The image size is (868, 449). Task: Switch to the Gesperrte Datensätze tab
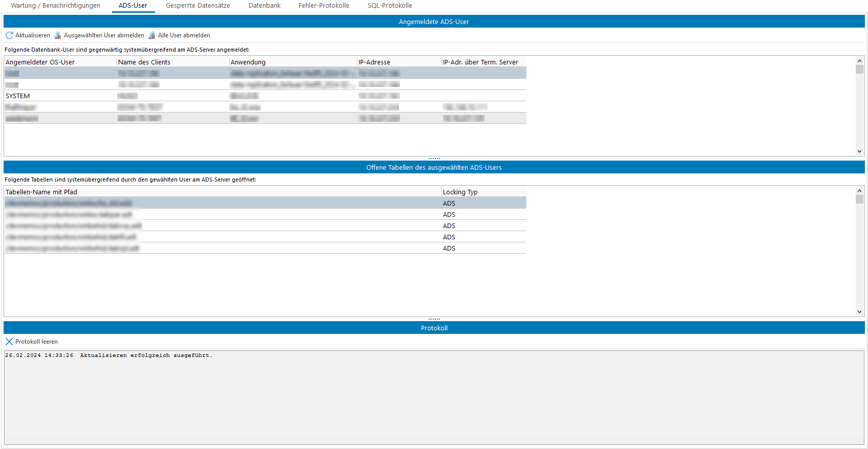tap(197, 6)
